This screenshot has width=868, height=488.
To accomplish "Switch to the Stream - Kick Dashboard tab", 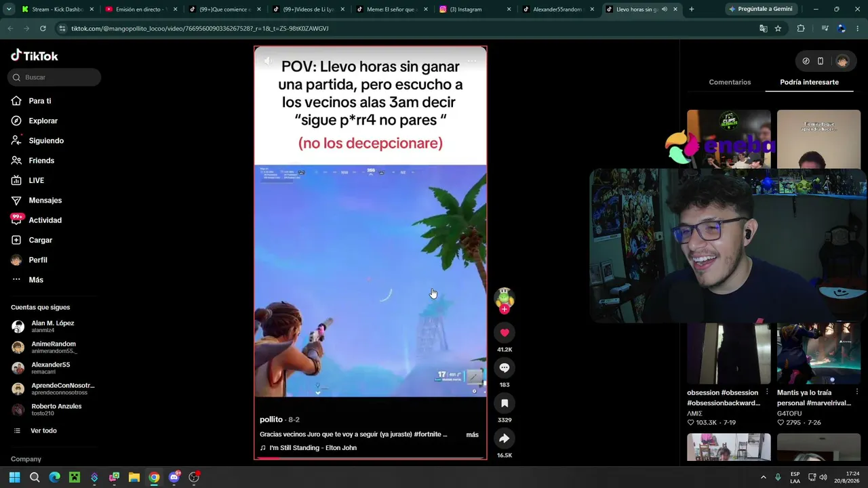I will pos(57,9).
